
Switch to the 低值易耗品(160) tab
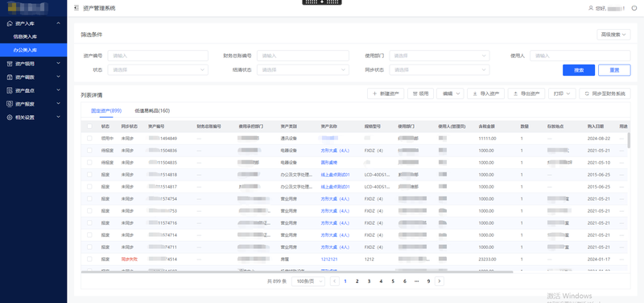[x=152, y=110]
